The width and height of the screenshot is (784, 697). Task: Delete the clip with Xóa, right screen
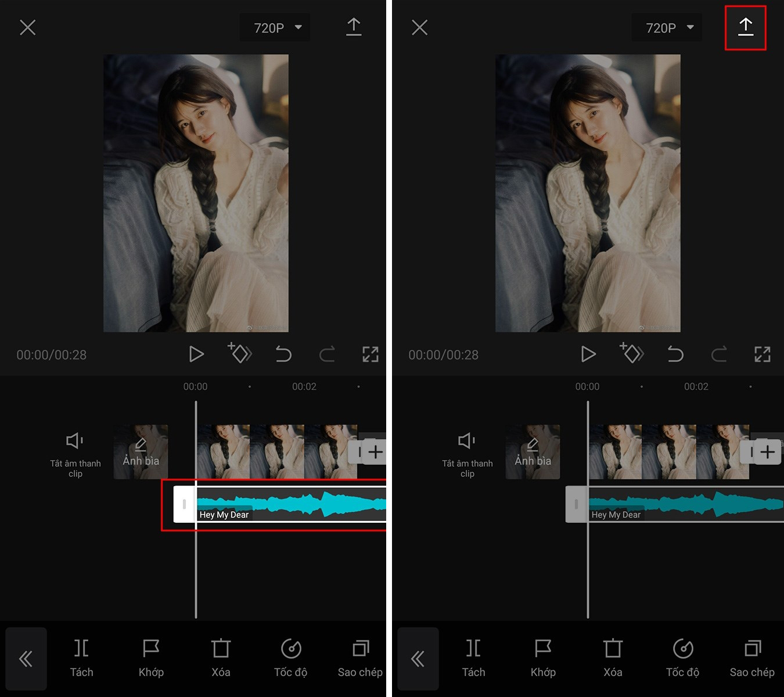pos(613,658)
